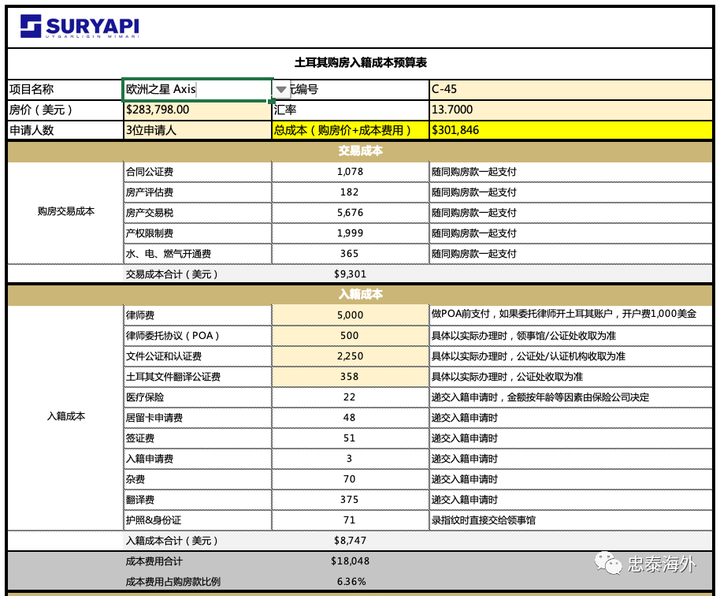Click the 入籍成本 section header band
Image resolution: width=720 pixels, height=596 pixels.
click(360, 294)
